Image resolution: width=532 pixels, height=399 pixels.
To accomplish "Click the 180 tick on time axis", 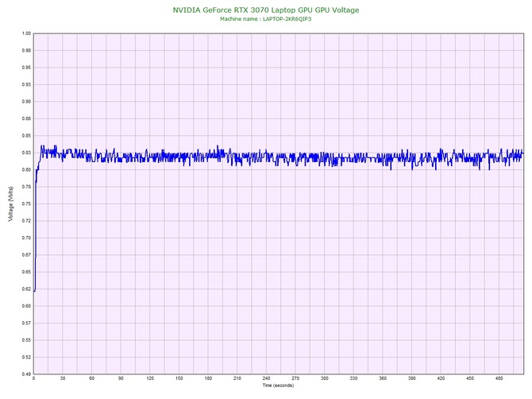I will pyautogui.click(x=208, y=378).
